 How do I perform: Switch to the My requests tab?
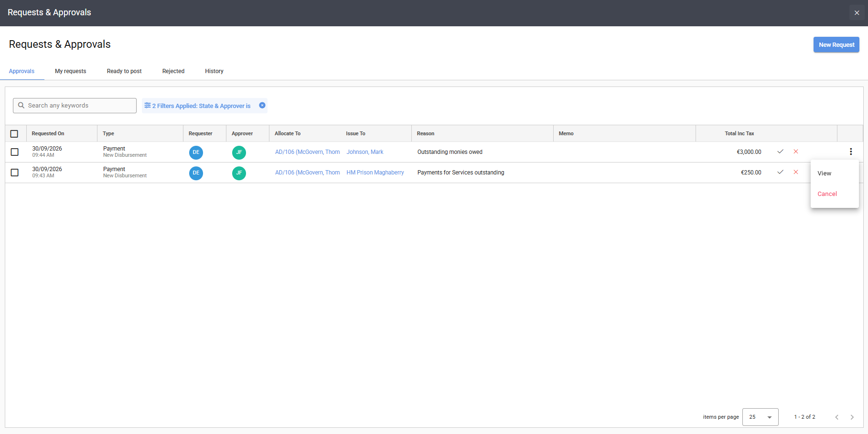[x=71, y=71]
